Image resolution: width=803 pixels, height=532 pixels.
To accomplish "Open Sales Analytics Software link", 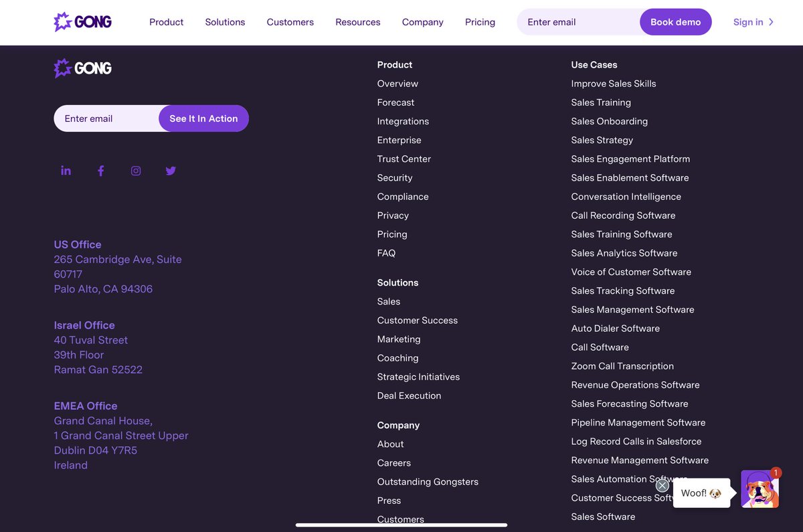I will click(624, 253).
